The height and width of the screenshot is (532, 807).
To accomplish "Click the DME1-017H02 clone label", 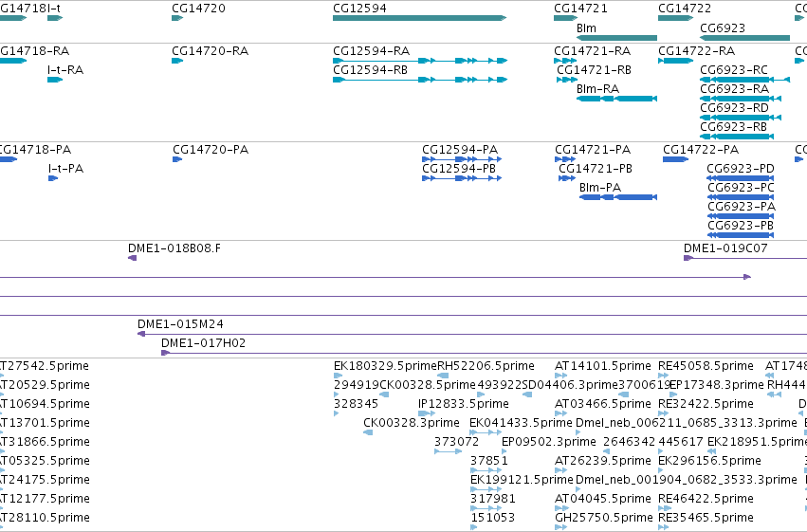I will click(x=203, y=342).
